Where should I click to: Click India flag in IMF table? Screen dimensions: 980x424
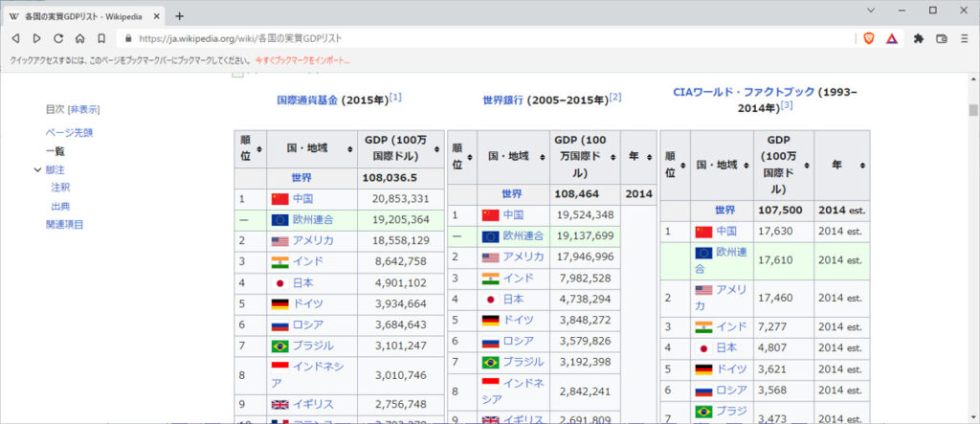[280, 262]
